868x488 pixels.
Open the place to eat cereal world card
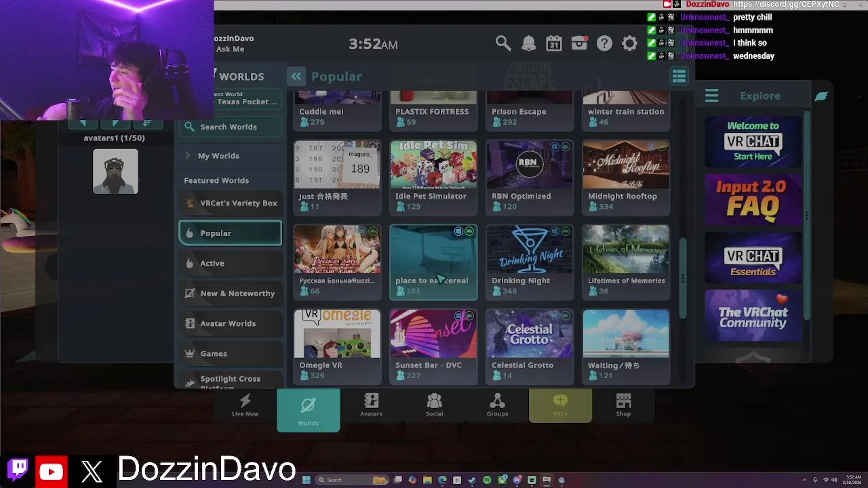[x=433, y=262]
